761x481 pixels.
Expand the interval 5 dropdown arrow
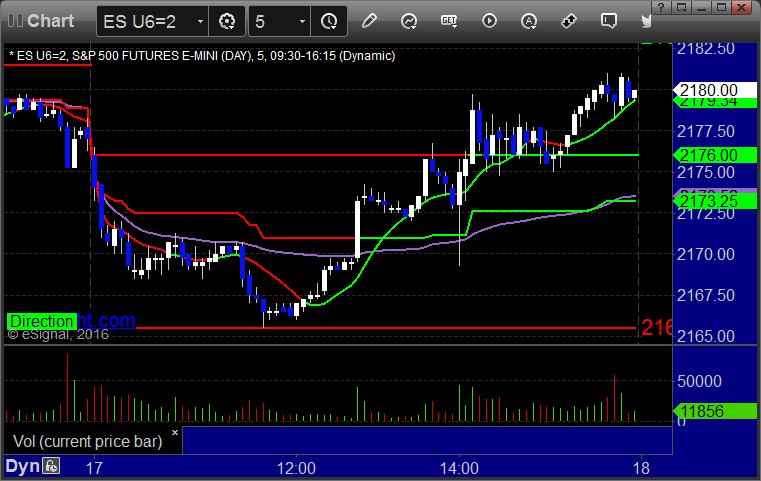pyautogui.click(x=302, y=22)
